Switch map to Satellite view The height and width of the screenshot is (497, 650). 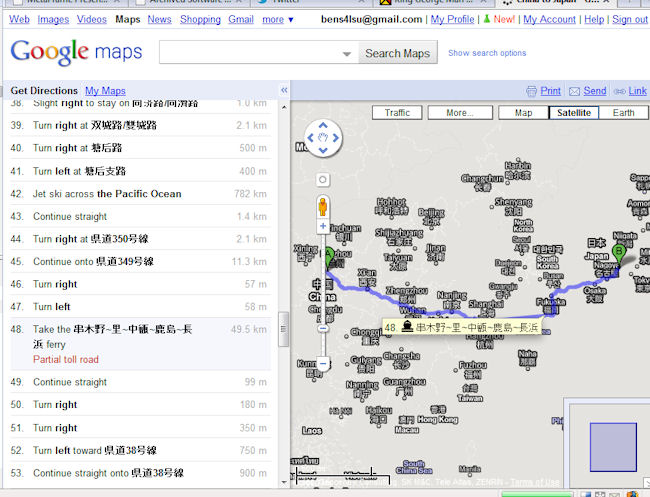(x=574, y=113)
